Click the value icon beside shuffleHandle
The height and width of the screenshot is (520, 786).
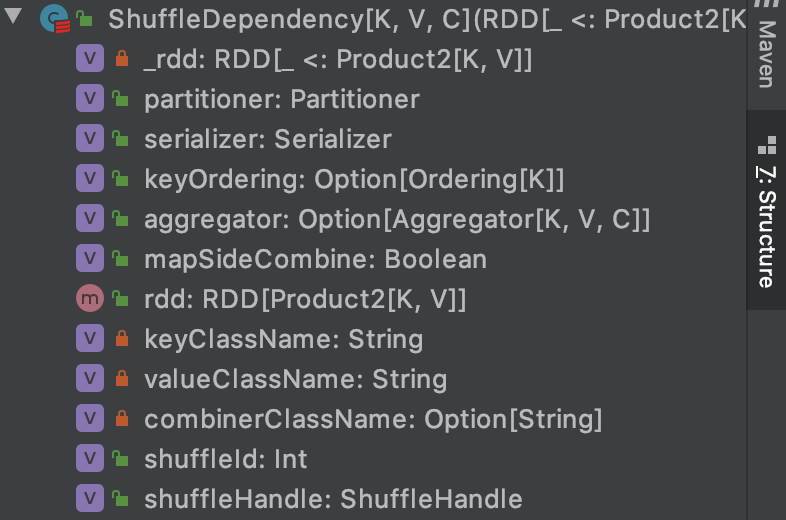pos(90,498)
